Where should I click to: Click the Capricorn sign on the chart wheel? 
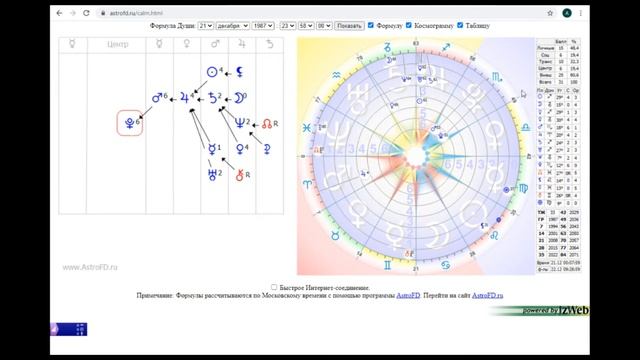tap(387, 48)
